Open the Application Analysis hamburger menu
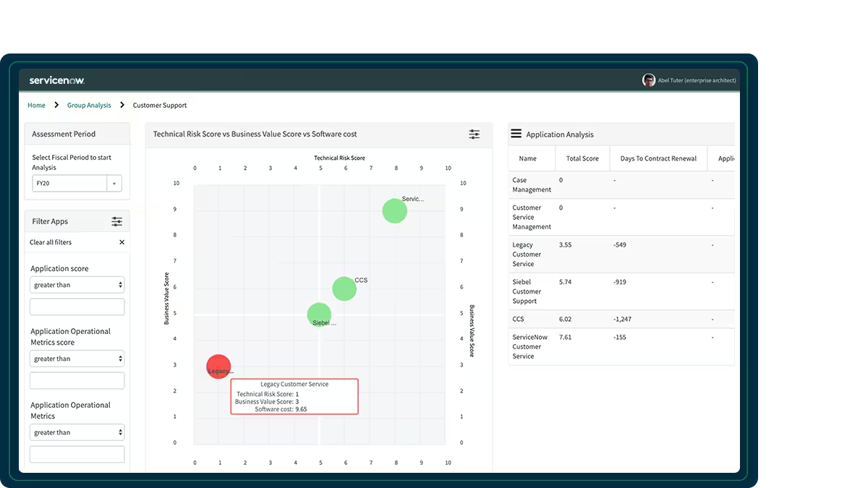Image resolution: width=868 pixels, height=488 pixels. point(516,133)
